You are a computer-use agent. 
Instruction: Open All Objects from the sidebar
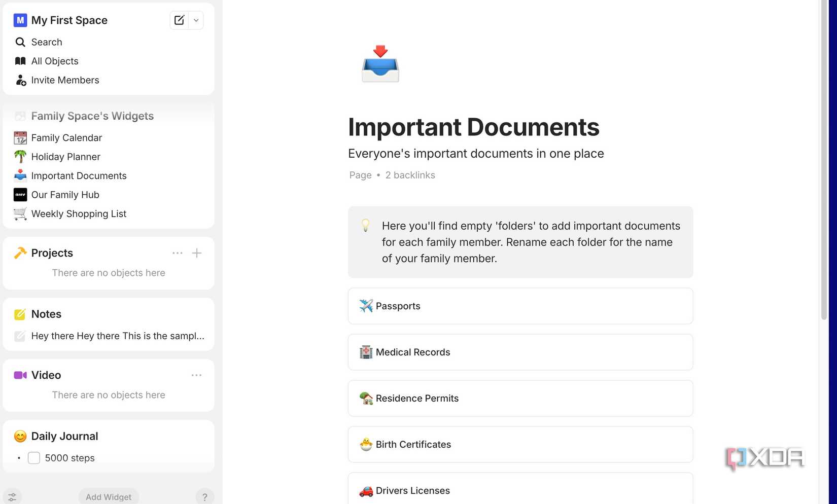tap(54, 61)
